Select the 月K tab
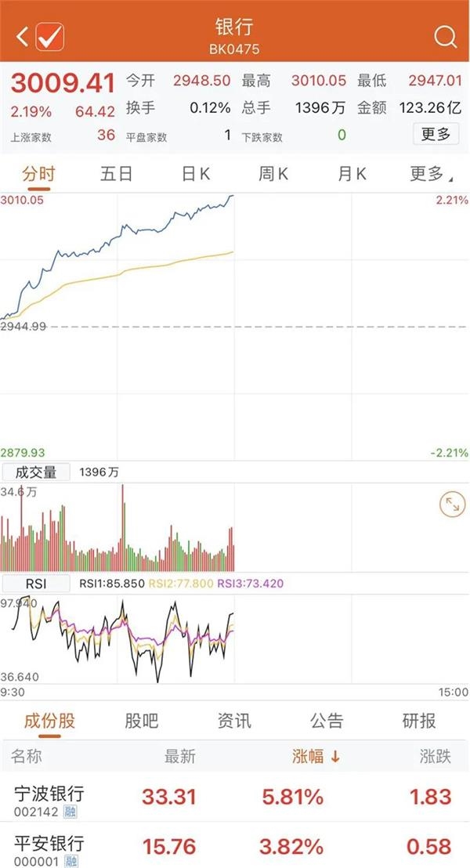Viewport: 470px width, 868px height. (352, 174)
